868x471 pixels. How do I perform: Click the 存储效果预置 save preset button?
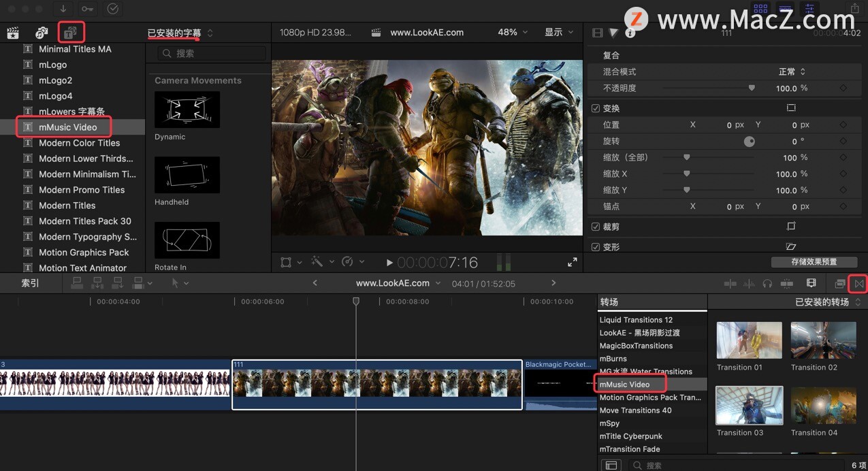[814, 262]
